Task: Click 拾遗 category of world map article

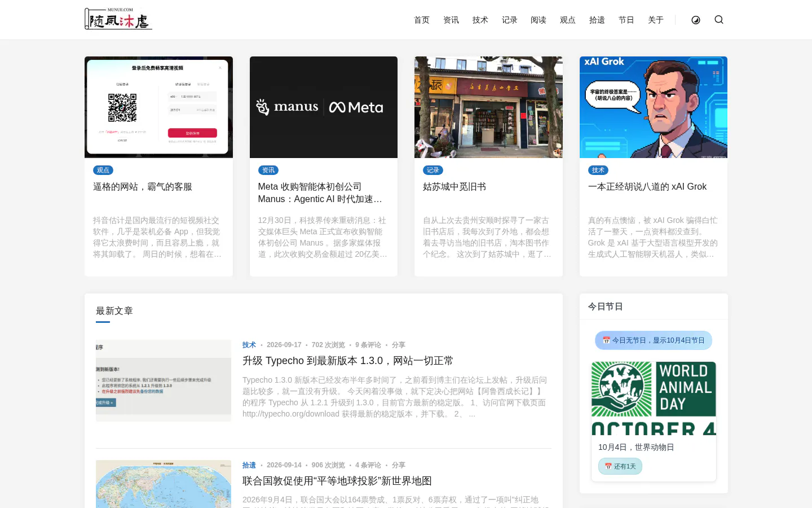Action: click(249, 465)
